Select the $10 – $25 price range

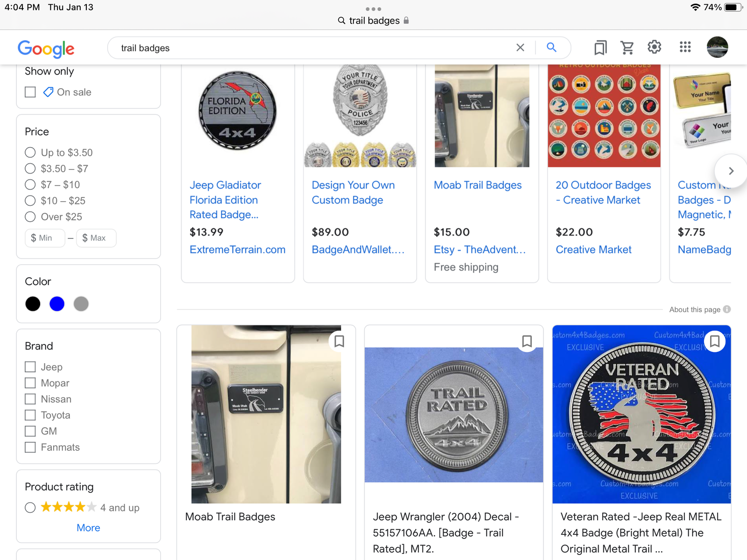pos(30,201)
